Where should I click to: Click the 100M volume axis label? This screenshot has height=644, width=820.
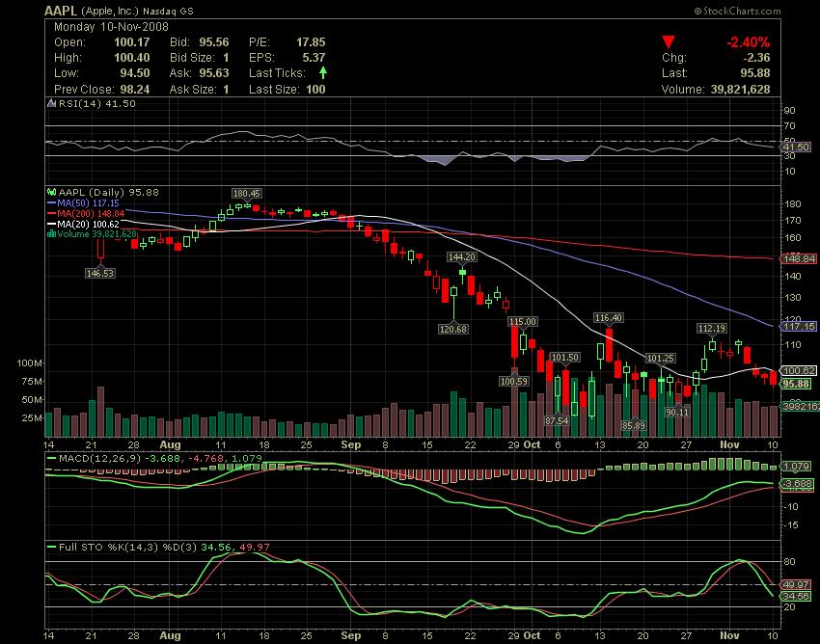click(30, 362)
